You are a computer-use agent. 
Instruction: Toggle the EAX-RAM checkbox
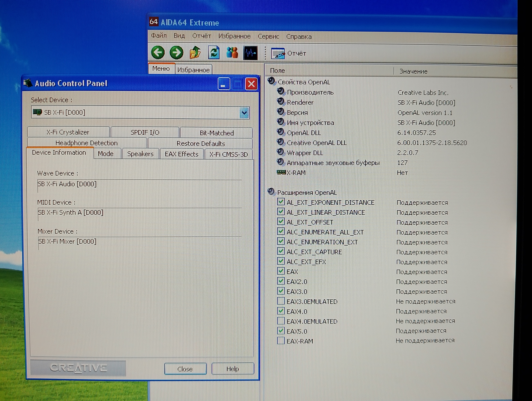tap(281, 341)
